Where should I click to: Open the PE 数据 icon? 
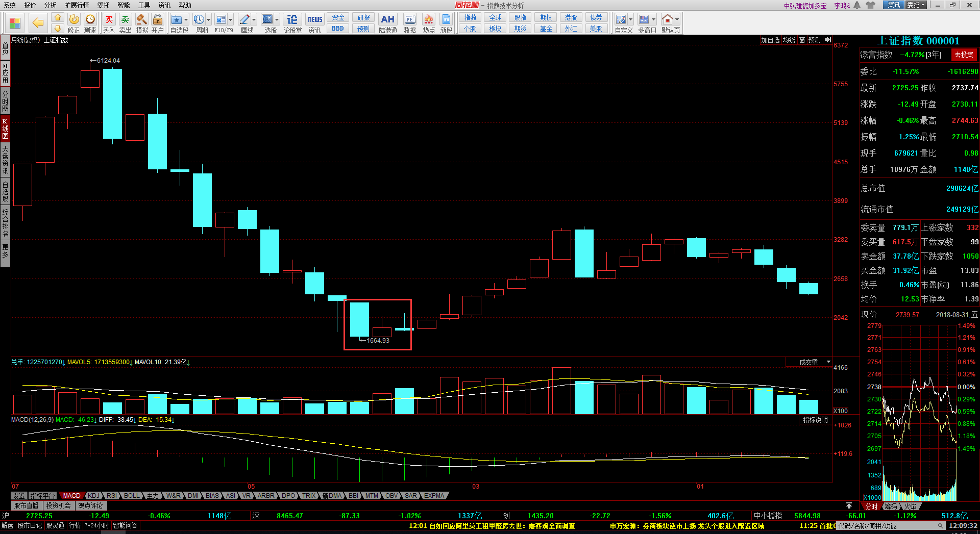click(410, 23)
